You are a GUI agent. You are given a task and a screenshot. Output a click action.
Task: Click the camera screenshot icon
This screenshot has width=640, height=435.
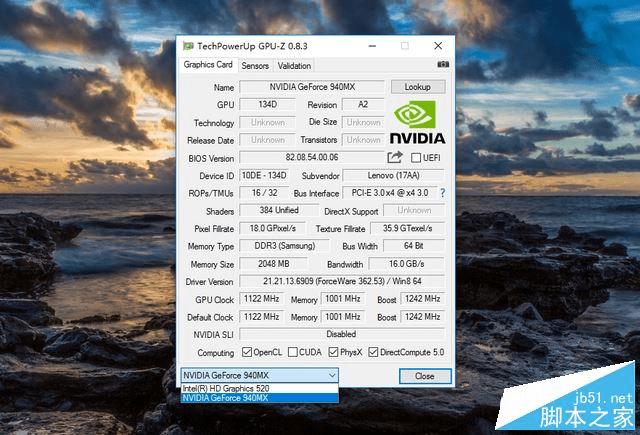[x=443, y=64]
